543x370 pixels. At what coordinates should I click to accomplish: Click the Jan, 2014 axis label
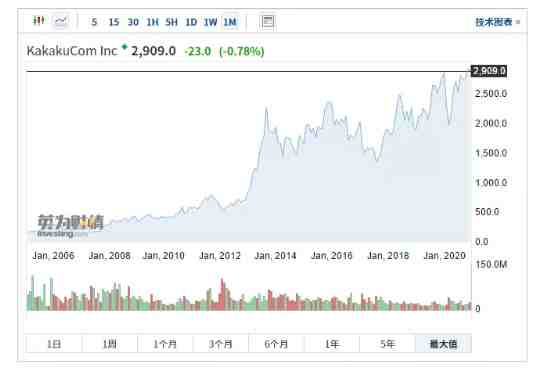(275, 256)
